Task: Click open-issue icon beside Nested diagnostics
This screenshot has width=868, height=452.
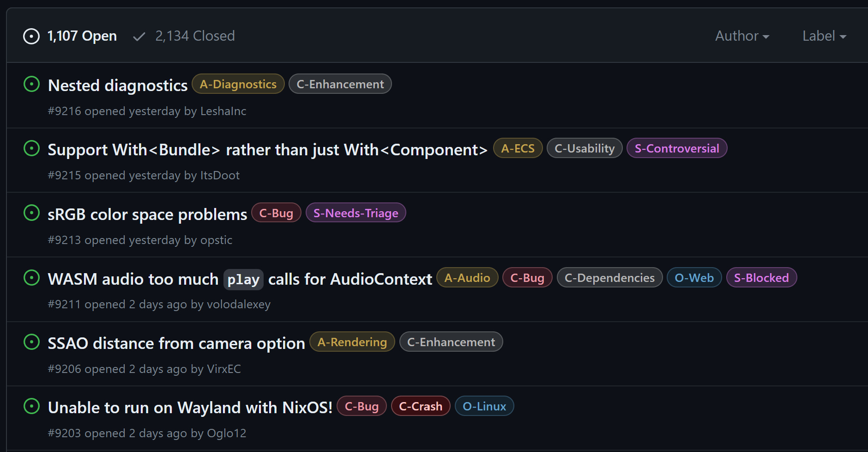Action: click(x=31, y=84)
